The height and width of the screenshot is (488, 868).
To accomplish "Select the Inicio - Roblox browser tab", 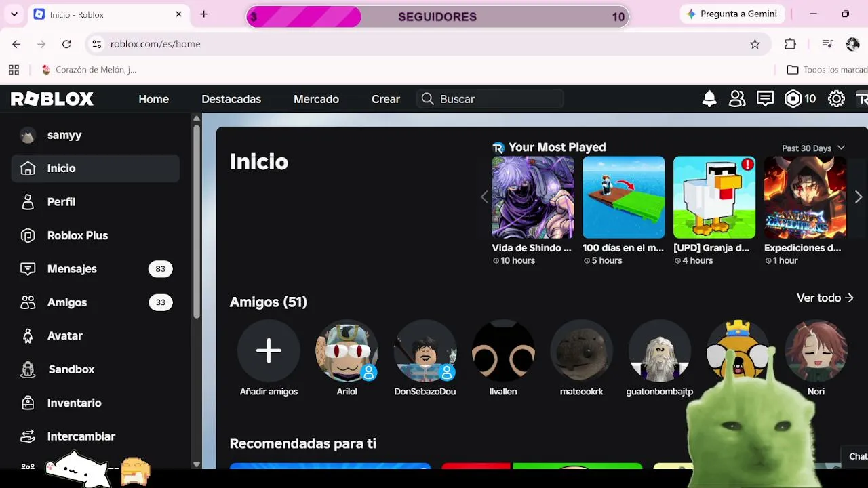I will tap(108, 14).
